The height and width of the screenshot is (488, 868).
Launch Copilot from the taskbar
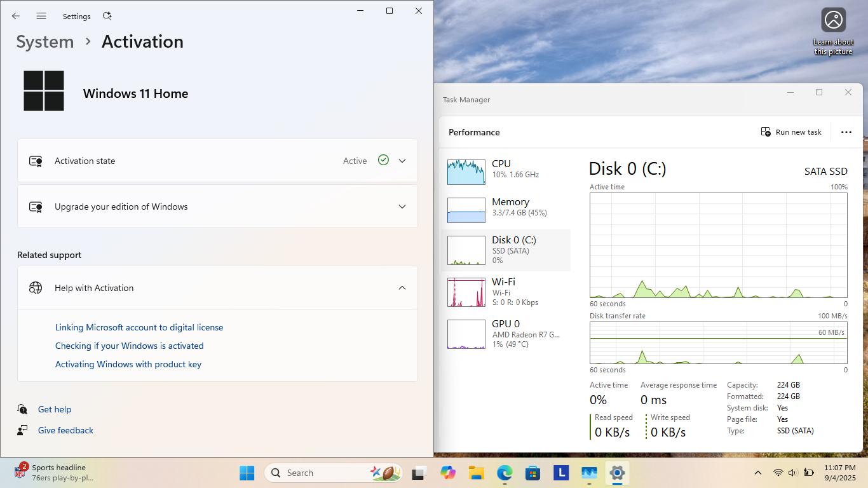tap(448, 473)
